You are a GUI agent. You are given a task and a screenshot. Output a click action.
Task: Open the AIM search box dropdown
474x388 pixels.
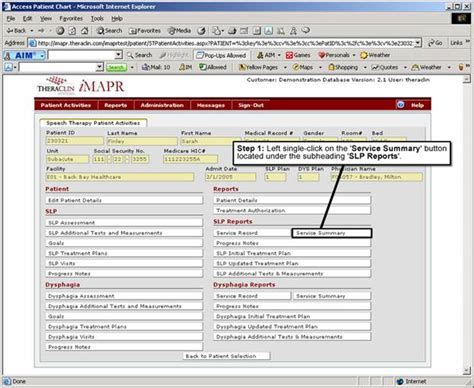[118, 55]
